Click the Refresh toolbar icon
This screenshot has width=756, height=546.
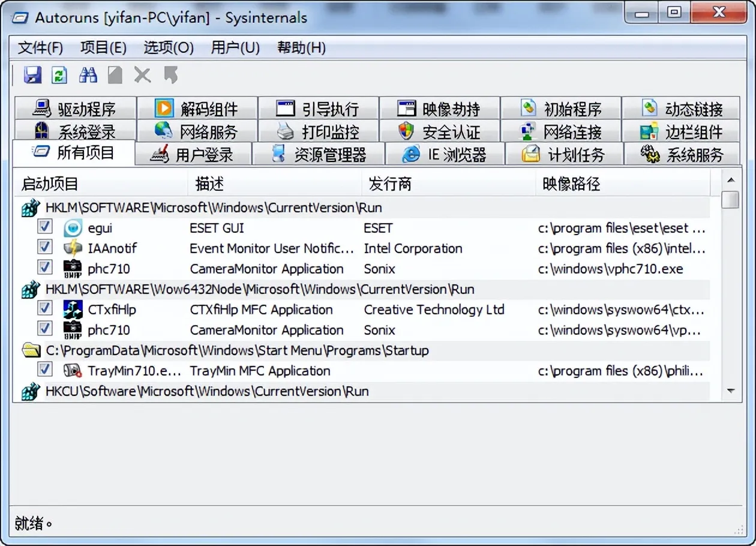point(59,75)
